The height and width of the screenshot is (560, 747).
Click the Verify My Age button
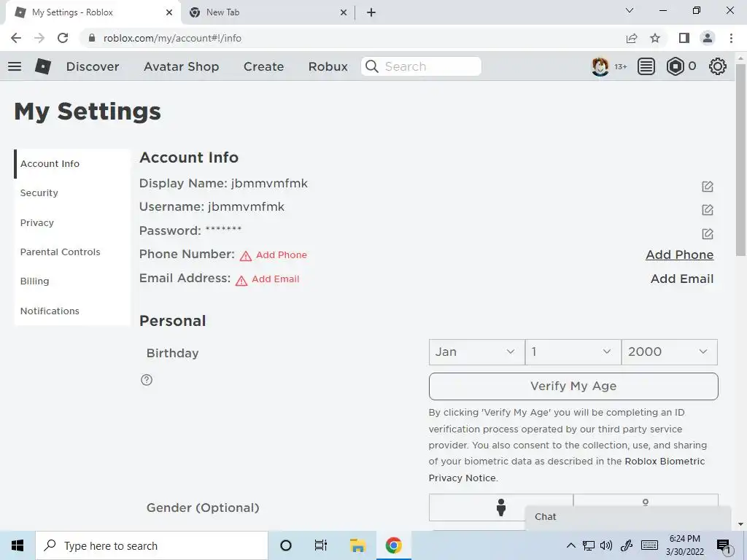573,386
